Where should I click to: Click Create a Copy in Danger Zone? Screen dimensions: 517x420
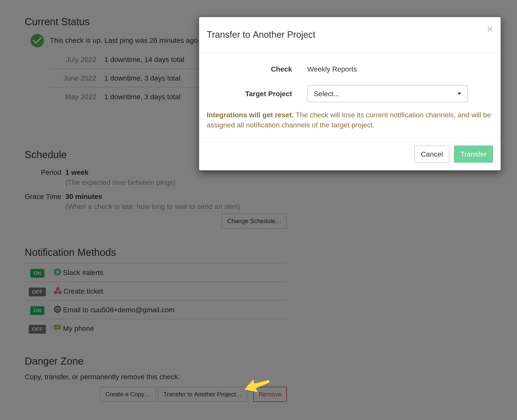128,394
